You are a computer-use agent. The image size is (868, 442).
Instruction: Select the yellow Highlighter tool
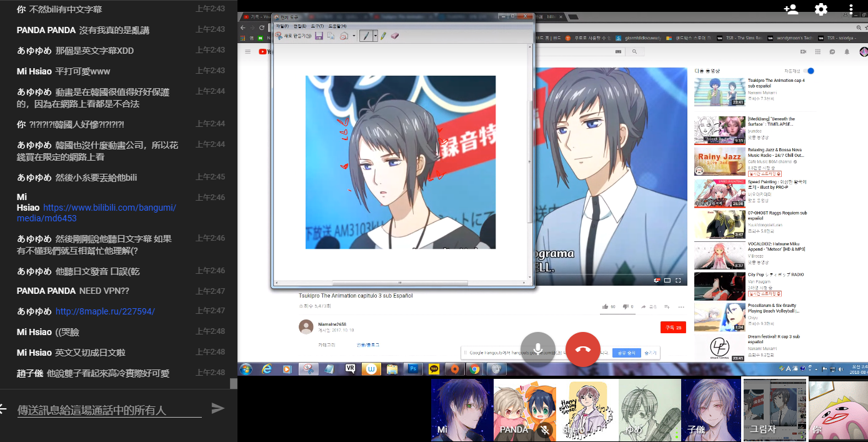click(x=384, y=36)
